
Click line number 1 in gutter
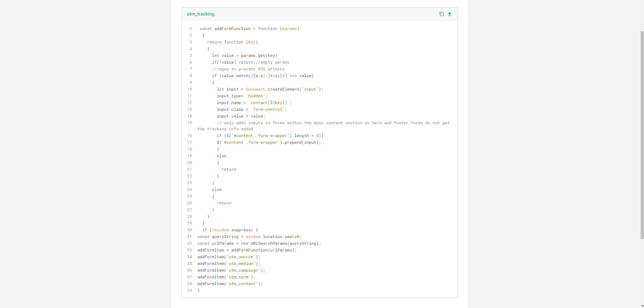[x=191, y=29]
